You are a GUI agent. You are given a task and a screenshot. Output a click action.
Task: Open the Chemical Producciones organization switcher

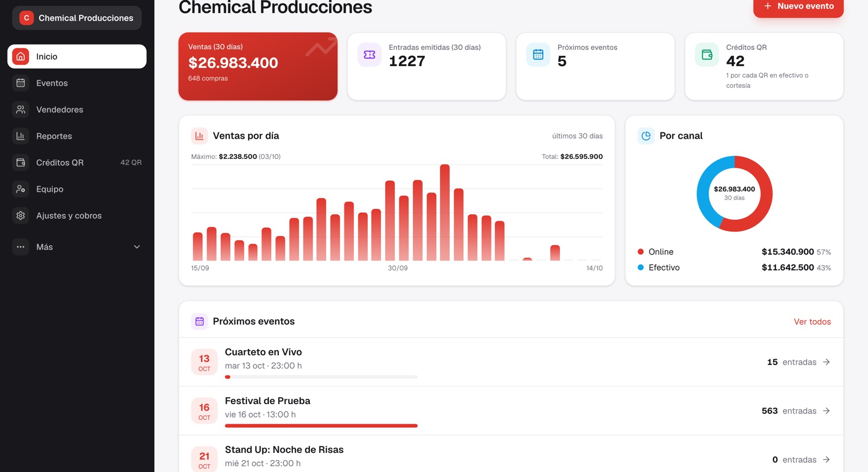pyautogui.click(x=77, y=18)
